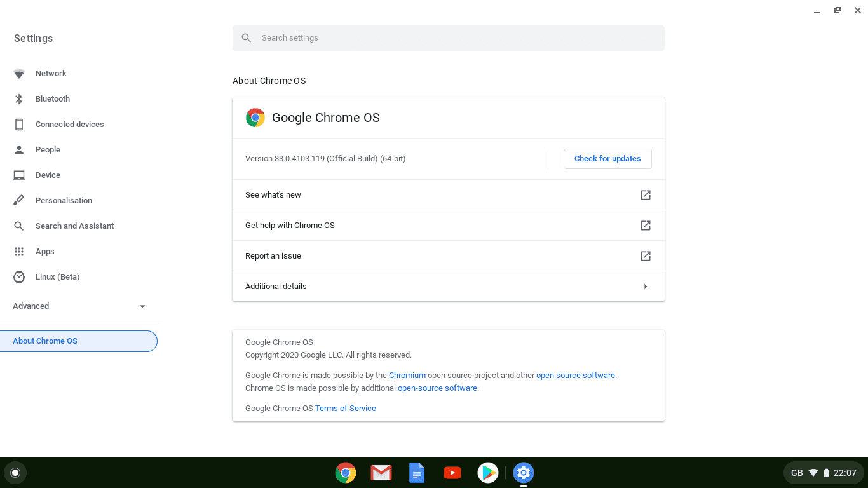The width and height of the screenshot is (868, 488).
Task: Click the Apps grid icon in sidebar
Action: point(19,251)
